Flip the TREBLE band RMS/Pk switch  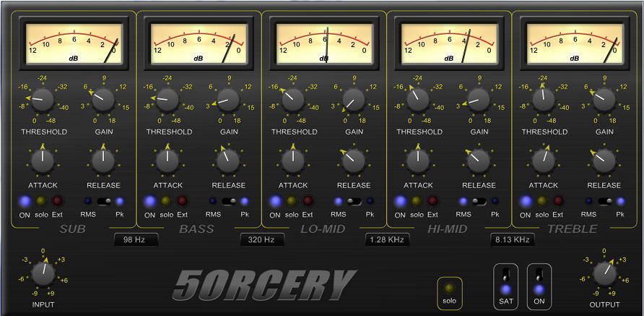[x=605, y=201]
